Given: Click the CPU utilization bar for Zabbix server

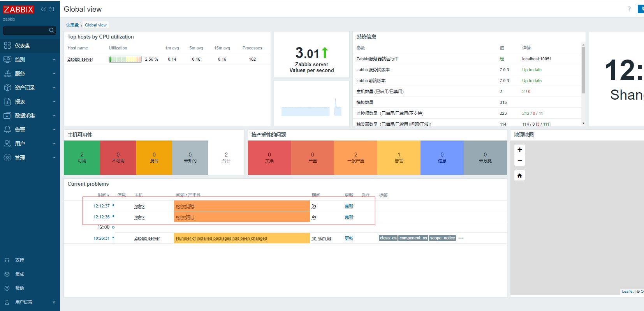Looking at the screenshot, I should click(125, 59).
